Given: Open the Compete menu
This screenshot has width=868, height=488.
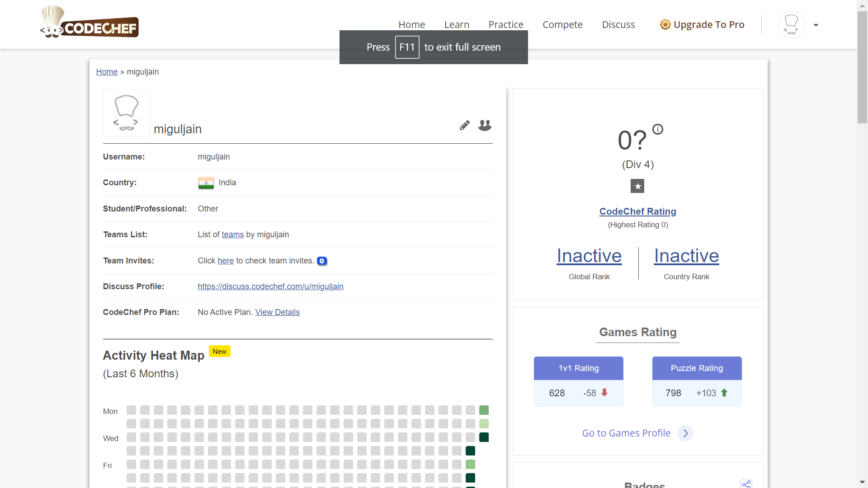Looking at the screenshot, I should [x=562, y=24].
